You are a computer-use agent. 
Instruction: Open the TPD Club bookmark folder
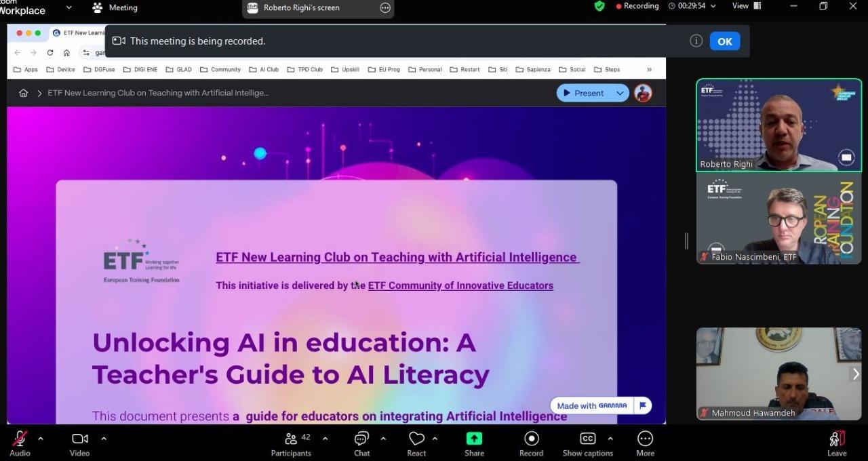click(305, 69)
